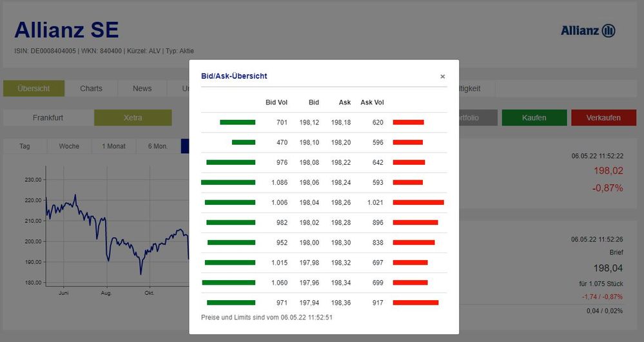Click bid price 197,94

tap(309, 303)
